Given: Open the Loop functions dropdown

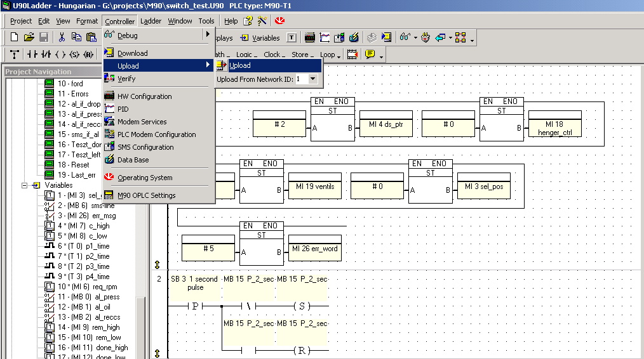Looking at the screenshot, I should point(330,55).
